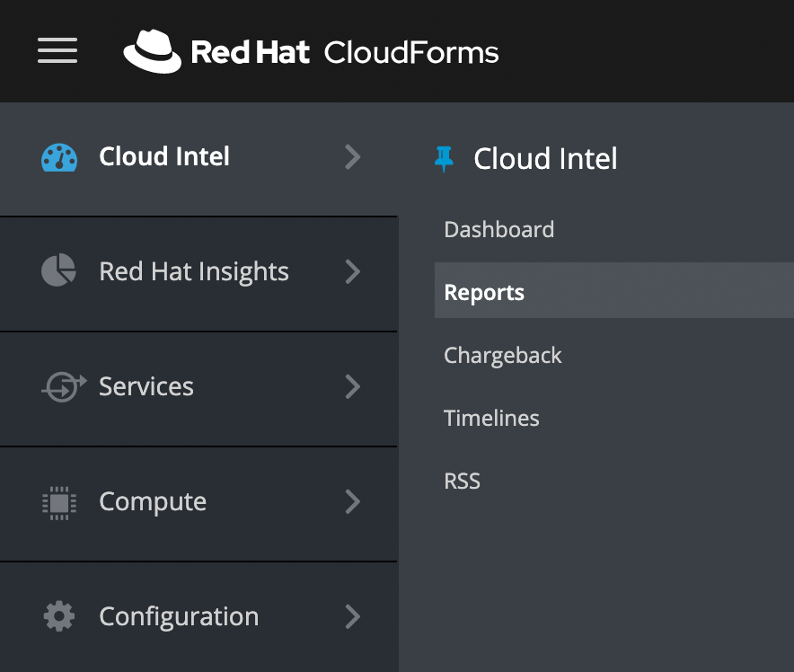794x672 pixels.
Task: Click the Red Hat fedora logo
Action: click(152, 51)
